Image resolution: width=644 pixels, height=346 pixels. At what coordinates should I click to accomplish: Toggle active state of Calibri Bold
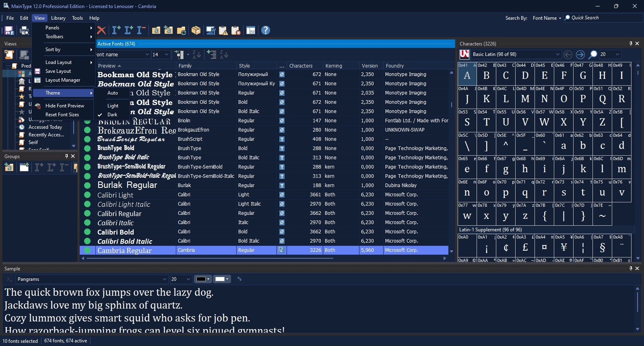tap(87, 232)
